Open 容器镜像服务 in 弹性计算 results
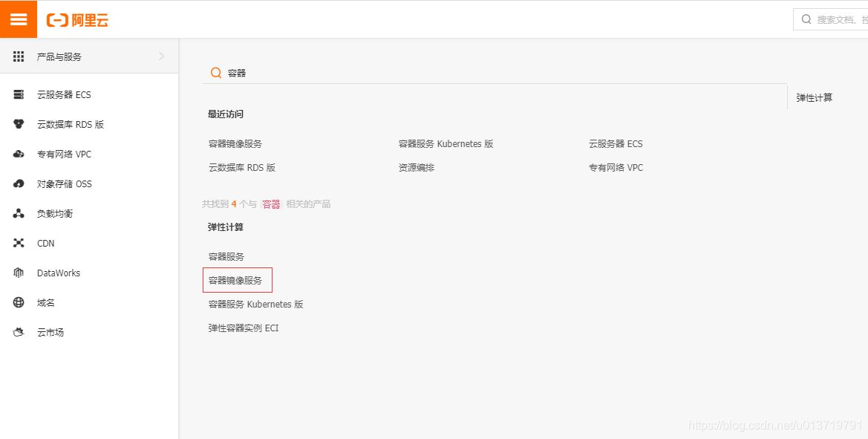Screen dimensions: 868x439 tap(235, 281)
